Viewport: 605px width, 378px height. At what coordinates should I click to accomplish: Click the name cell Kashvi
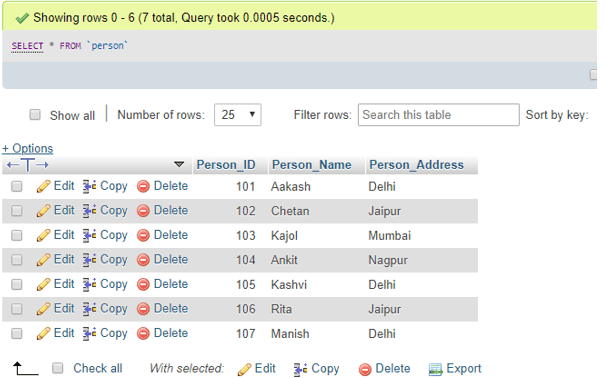(289, 285)
